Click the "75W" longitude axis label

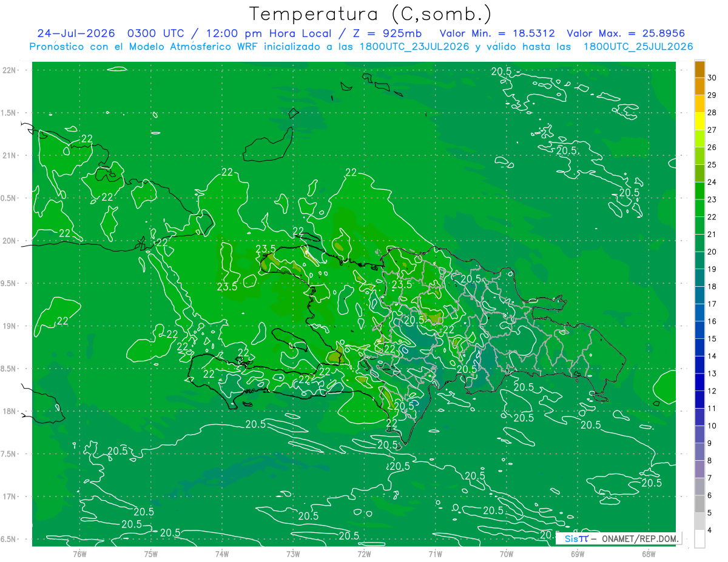(x=151, y=554)
